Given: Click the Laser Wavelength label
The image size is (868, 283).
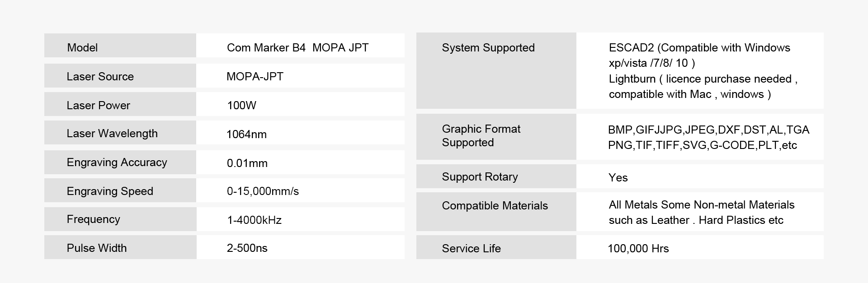Looking at the screenshot, I should pyautogui.click(x=112, y=134).
